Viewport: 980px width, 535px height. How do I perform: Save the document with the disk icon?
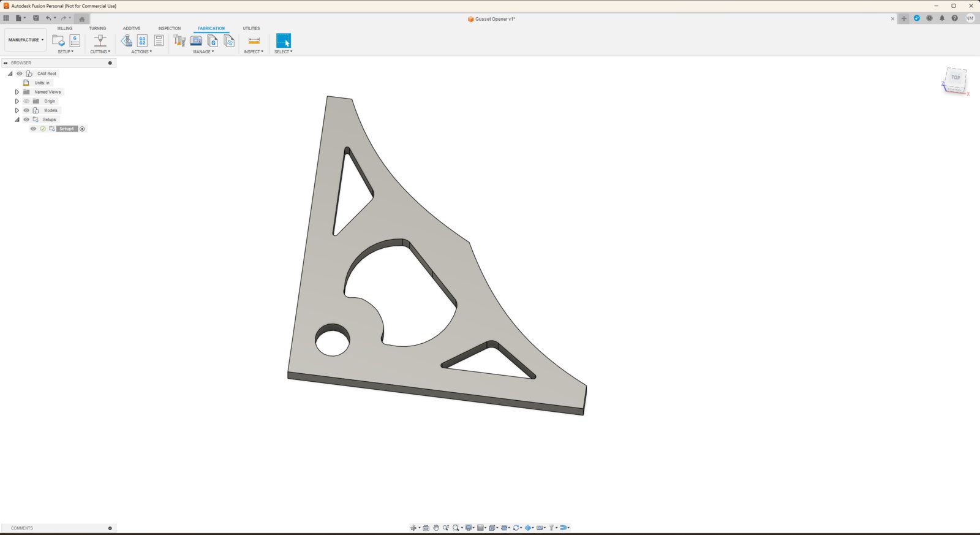36,18
